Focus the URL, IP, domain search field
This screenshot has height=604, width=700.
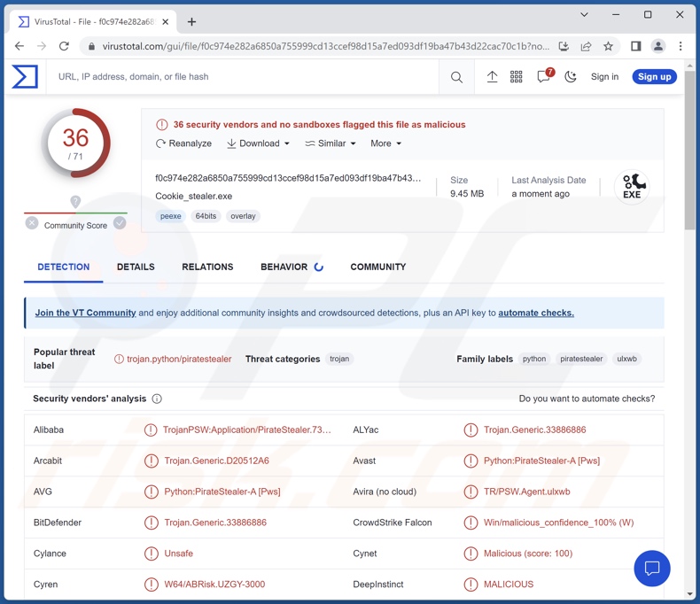click(x=243, y=77)
